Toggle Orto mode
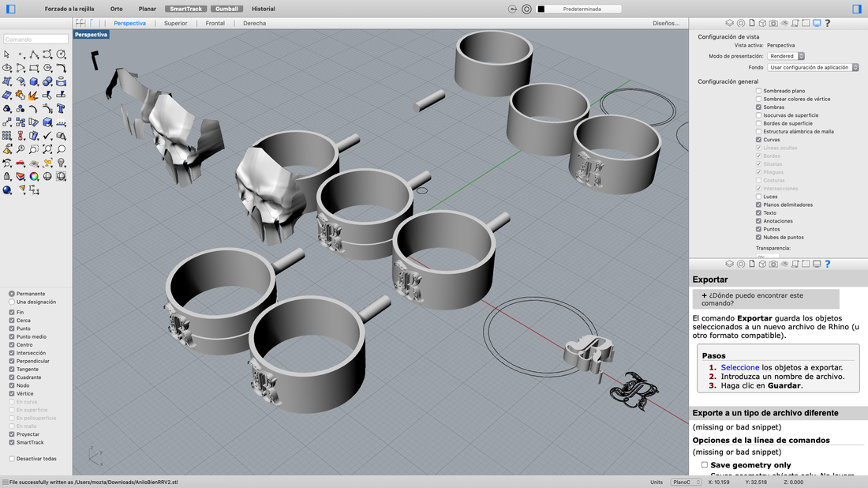 [x=116, y=9]
